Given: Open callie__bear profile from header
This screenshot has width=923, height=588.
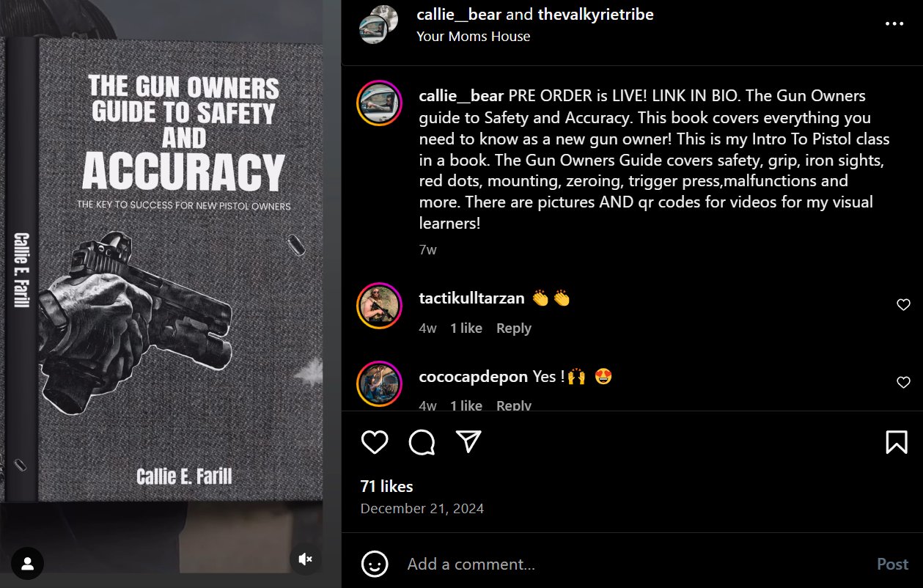Looking at the screenshot, I should coord(459,15).
